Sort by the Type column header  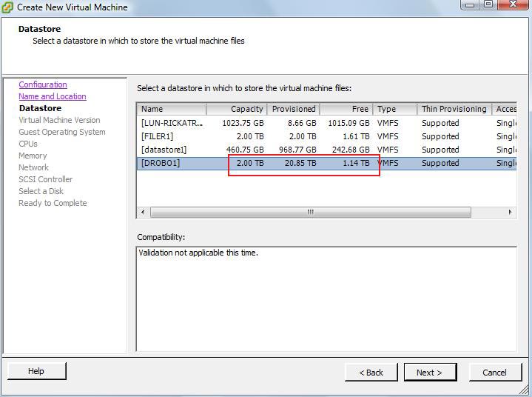pyautogui.click(x=395, y=109)
